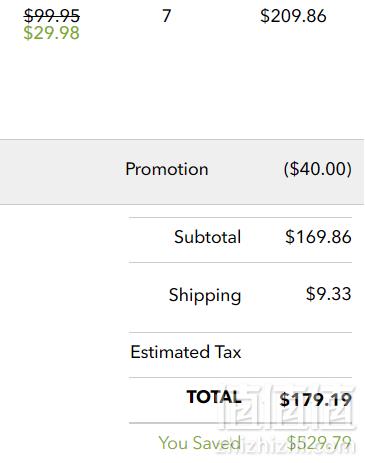Select the quantity value 7
Image resolution: width=365 pixels, height=463 pixels.
167,16
